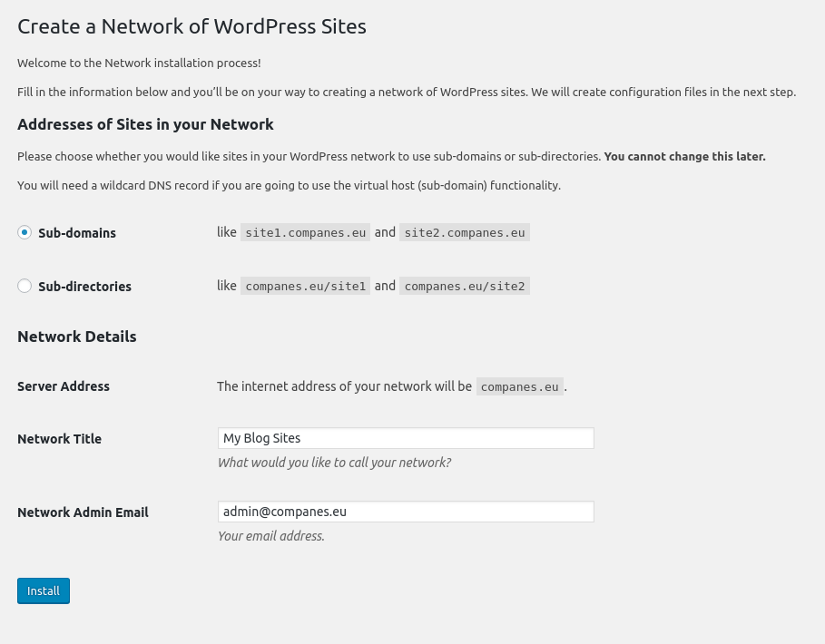This screenshot has width=825, height=644.
Task: Click the Install button
Action: point(44,590)
